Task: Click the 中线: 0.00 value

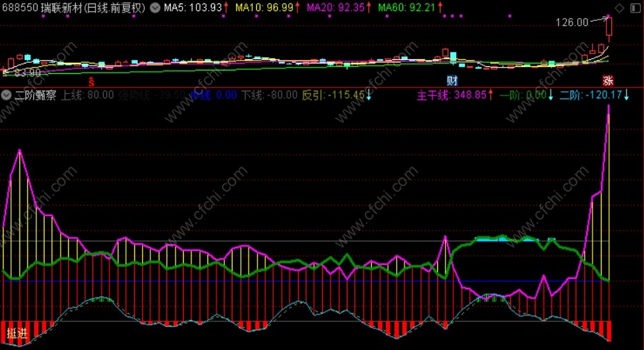Action: pos(214,96)
